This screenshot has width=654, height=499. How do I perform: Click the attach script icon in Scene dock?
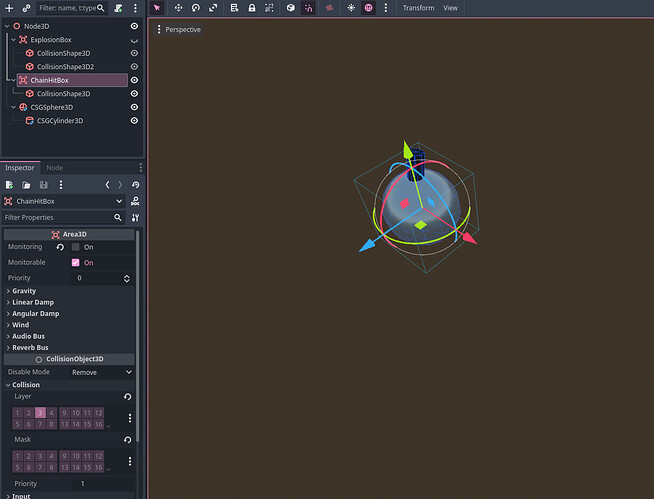pyautogui.click(x=119, y=8)
